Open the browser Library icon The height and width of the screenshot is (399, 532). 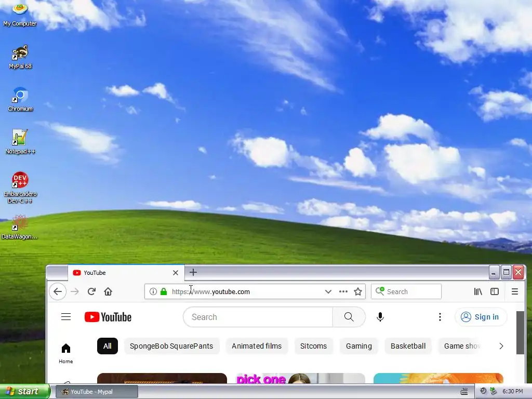pyautogui.click(x=478, y=291)
